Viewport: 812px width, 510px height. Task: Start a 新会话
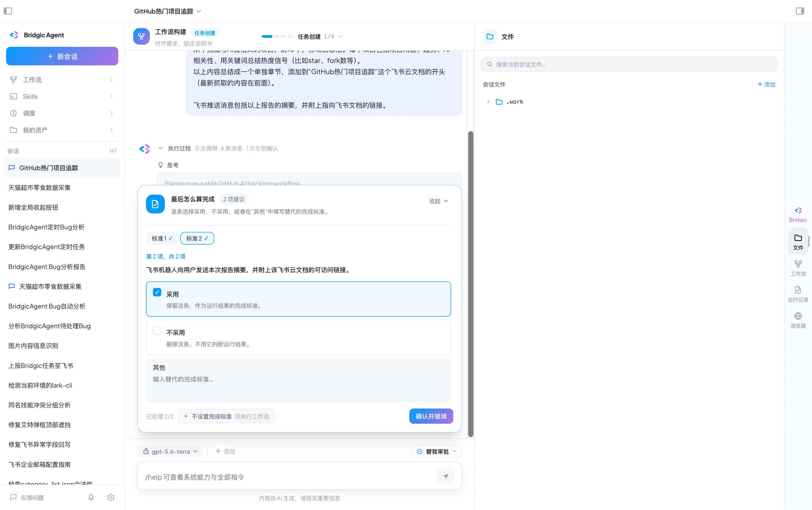coord(62,56)
